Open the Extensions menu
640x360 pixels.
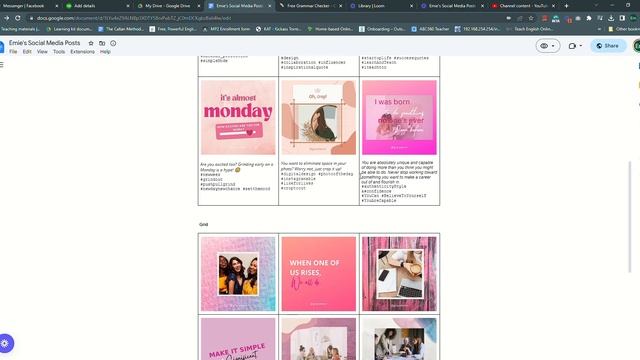[82, 52]
